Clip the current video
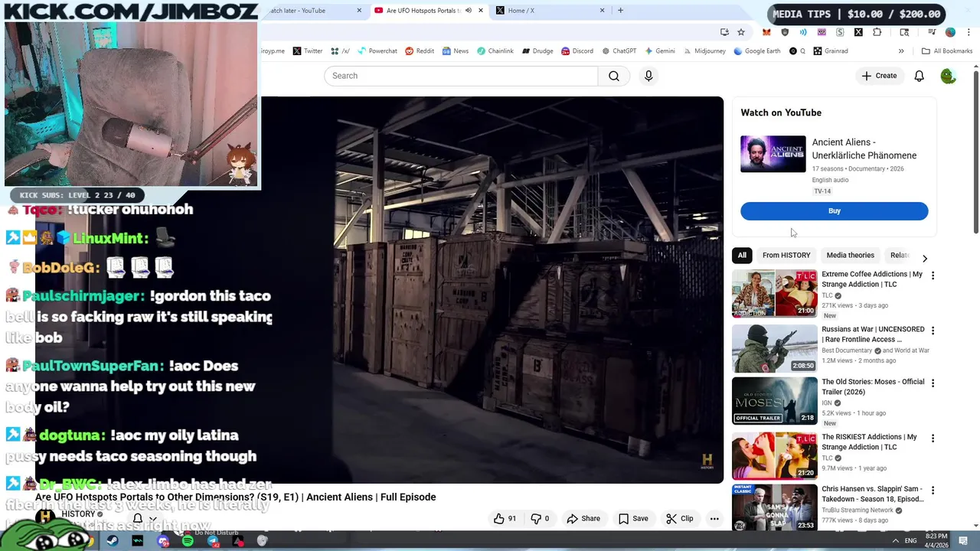Viewport: 980px width, 551px height. coord(679,518)
